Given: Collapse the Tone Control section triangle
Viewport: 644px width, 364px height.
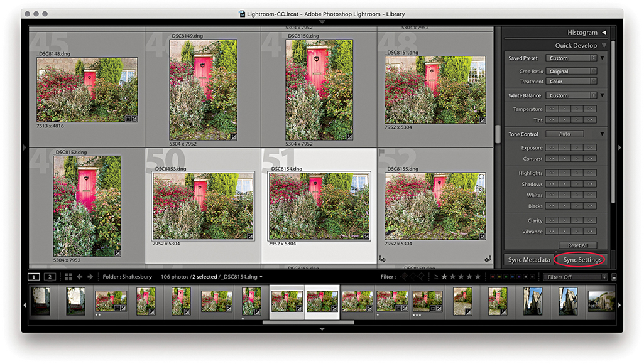Looking at the screenshot, I should pos(602,134).
